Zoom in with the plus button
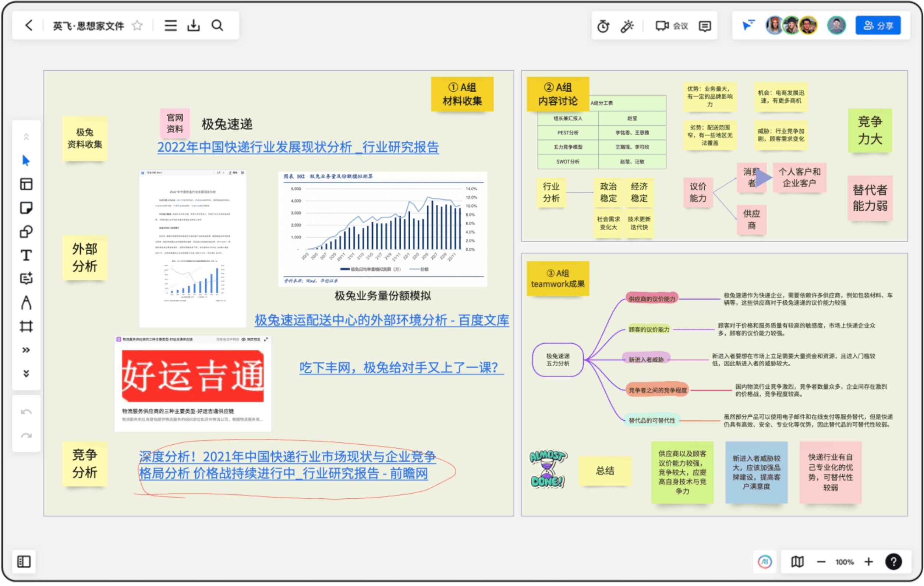 869,562
